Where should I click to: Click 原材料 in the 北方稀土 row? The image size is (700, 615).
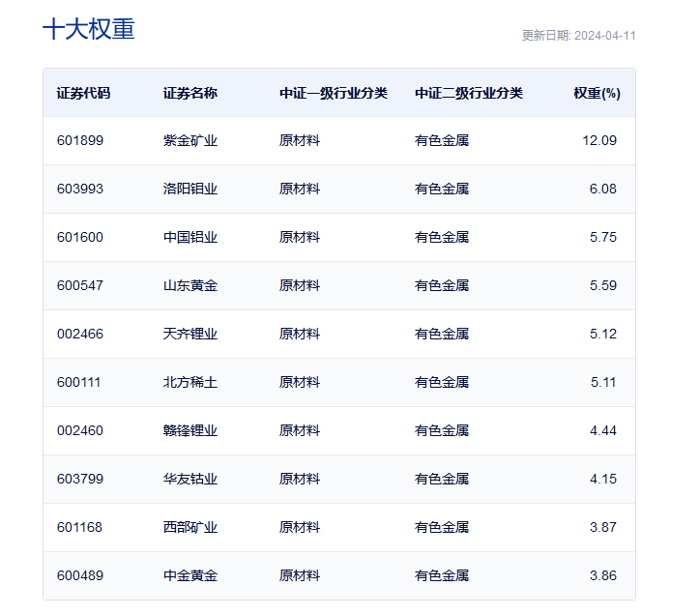300,382
